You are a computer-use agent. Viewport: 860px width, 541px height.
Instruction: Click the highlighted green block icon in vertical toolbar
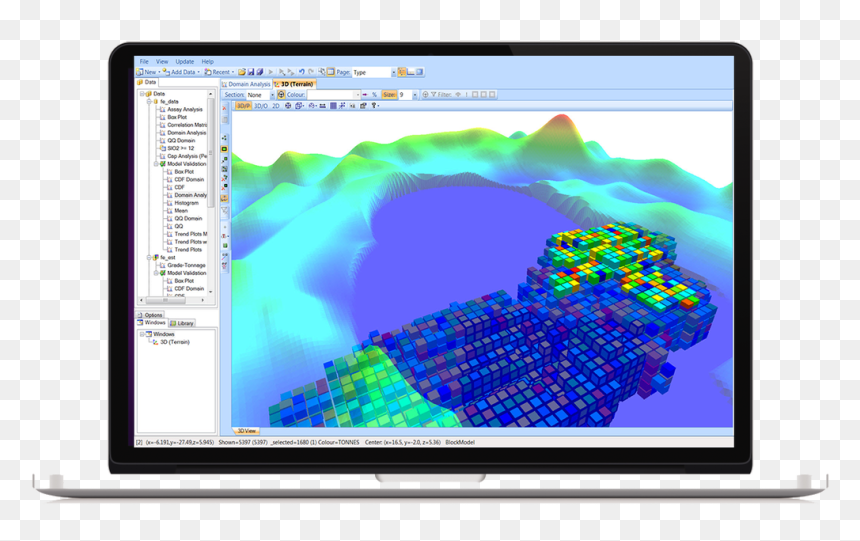pyautogui.click(x=224, y=149)
